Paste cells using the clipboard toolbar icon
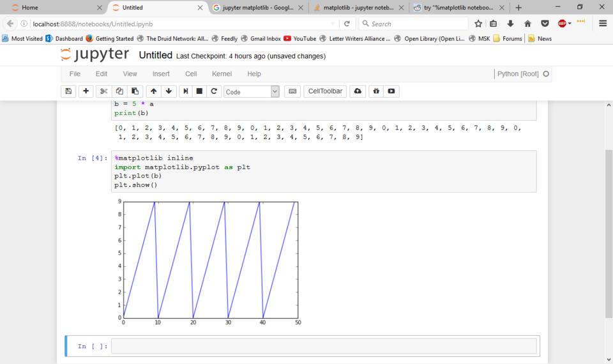The height and width of the screenshot is (364, 613). (135, 91)
